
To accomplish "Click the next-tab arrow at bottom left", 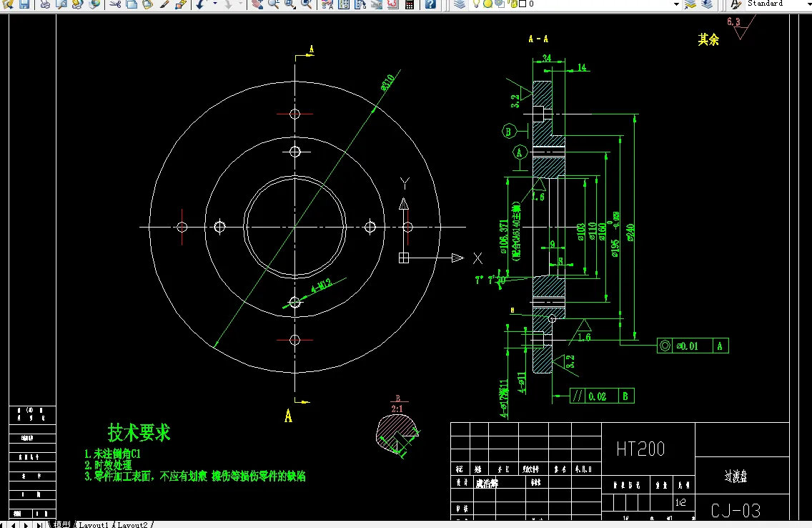I will [26, 524].
